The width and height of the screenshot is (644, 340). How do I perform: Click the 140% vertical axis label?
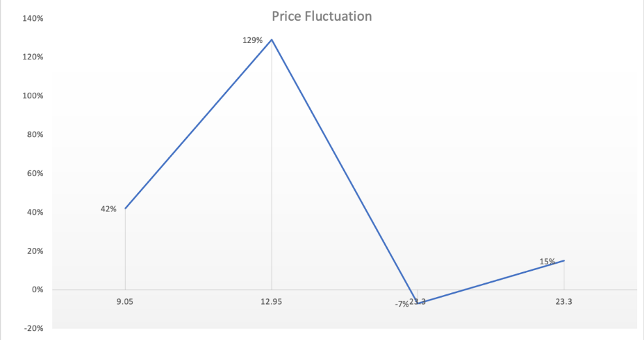click(33, 18)
